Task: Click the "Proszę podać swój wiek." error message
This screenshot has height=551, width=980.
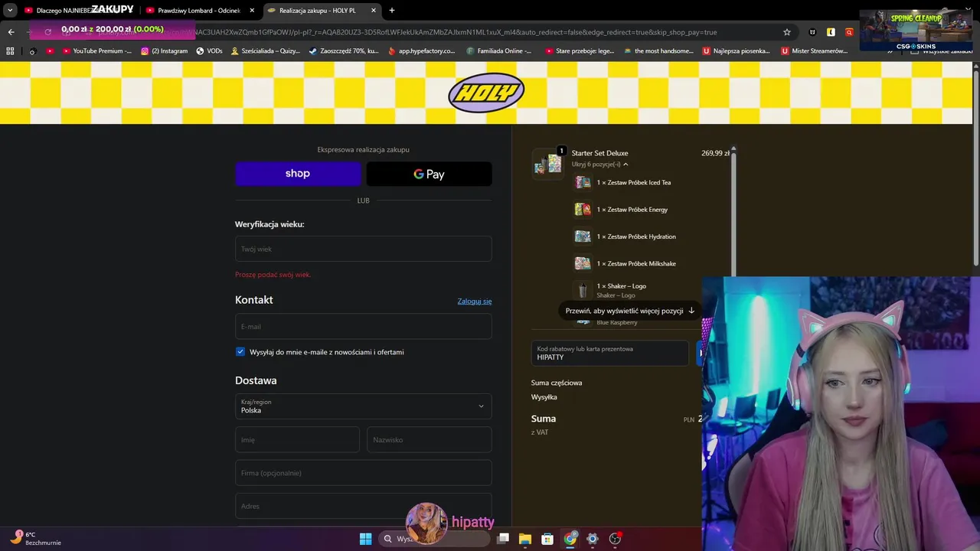Action: click(273, 275)
